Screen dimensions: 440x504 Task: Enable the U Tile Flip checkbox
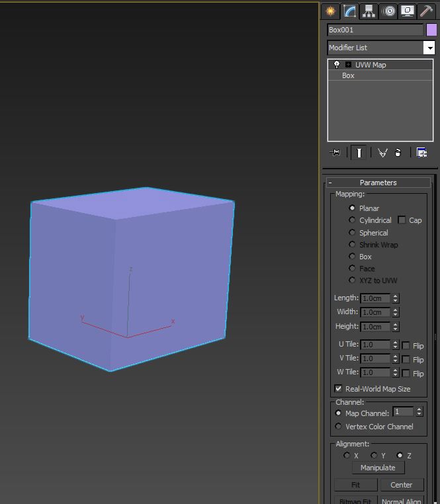pos(406,345)
